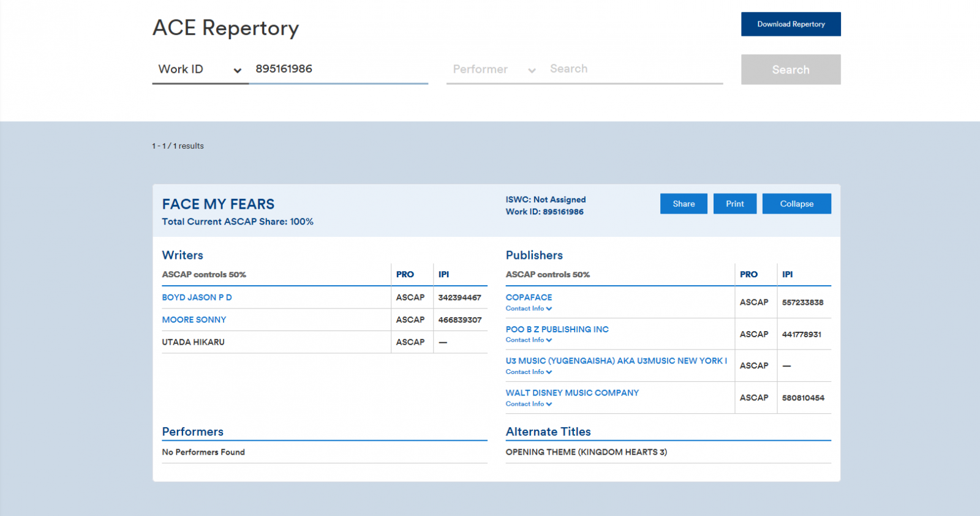This screenshot has height=516, width=980.
Task: Focus the second Search text field
Action: click(633, 69)
